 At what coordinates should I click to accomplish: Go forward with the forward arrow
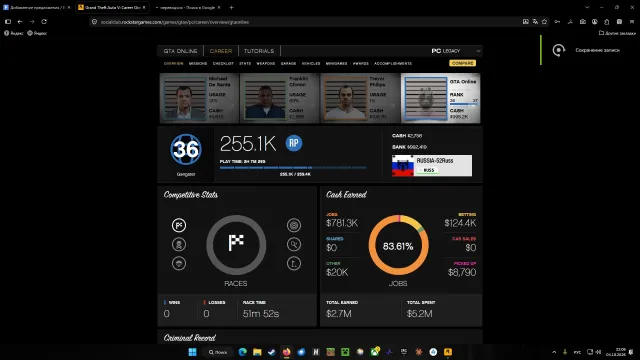[32, 22]
